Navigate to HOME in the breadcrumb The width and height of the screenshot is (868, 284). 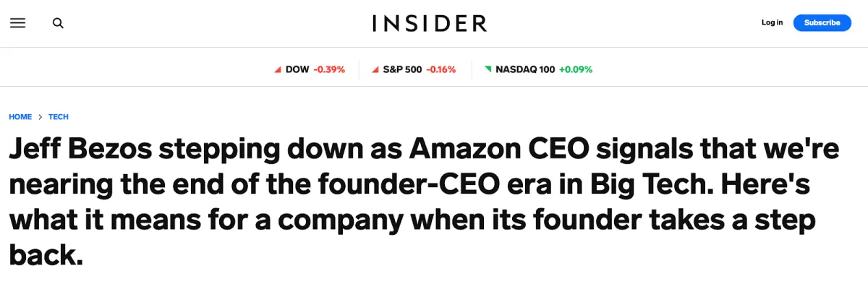tap(20, 117)
